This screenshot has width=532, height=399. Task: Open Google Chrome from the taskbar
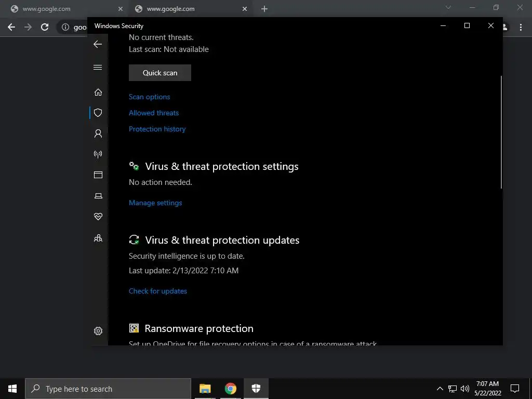pos(230,389)
